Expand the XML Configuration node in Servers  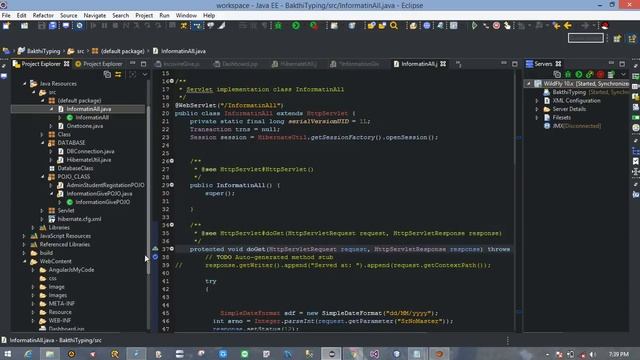tap(537, 100)
